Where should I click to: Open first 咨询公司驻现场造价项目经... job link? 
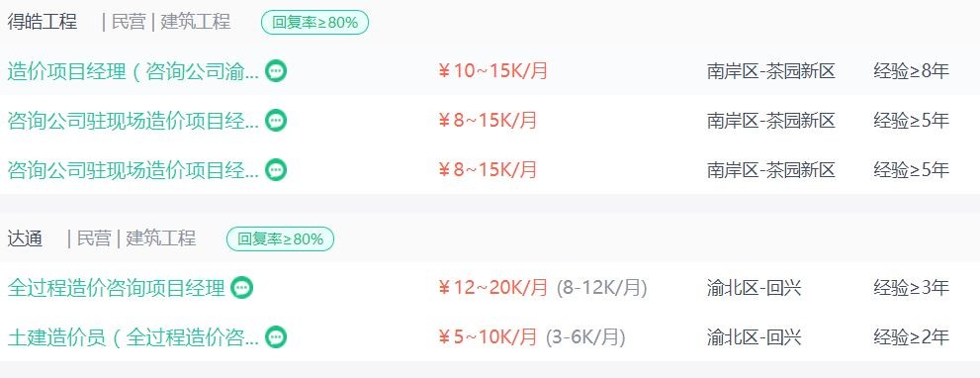click(x=134, y=121)
